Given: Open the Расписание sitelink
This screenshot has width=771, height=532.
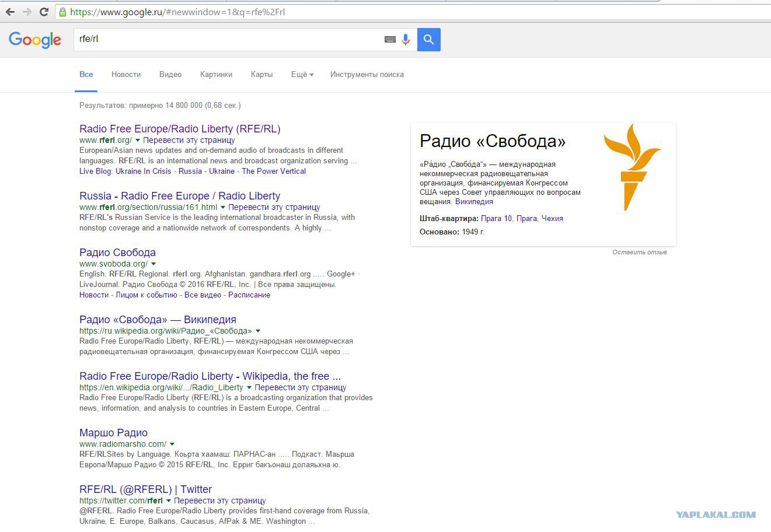Looking at the screenshot, I should 249,295.
